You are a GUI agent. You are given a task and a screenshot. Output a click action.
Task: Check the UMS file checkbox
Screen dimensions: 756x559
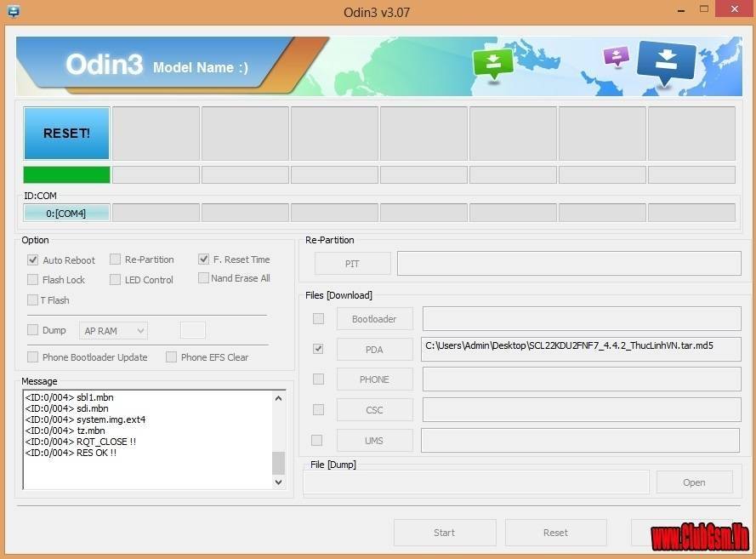[x=316, y=441]
